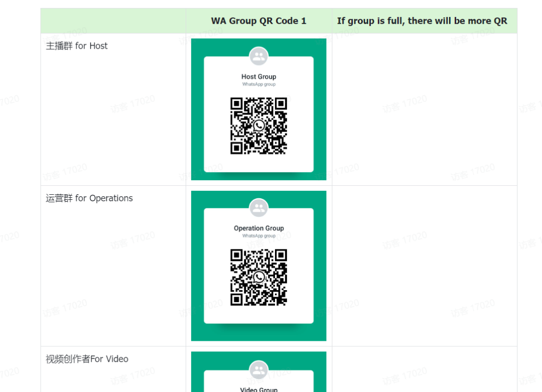The width and height of the screenshot is (542, 392).
Task: Click the '视频创作者For Video' row label
Action: coord(87,359)
